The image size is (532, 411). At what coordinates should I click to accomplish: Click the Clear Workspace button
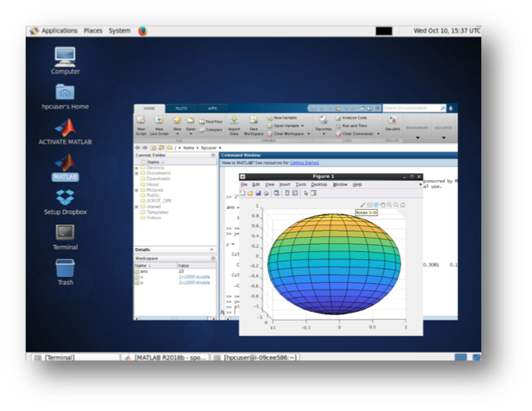tap(286, 133)
